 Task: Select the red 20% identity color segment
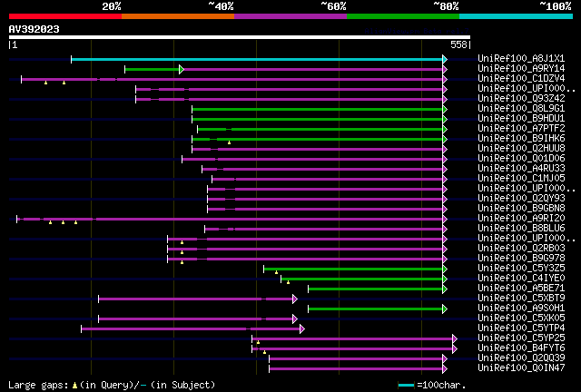click(x=65, y=16)
